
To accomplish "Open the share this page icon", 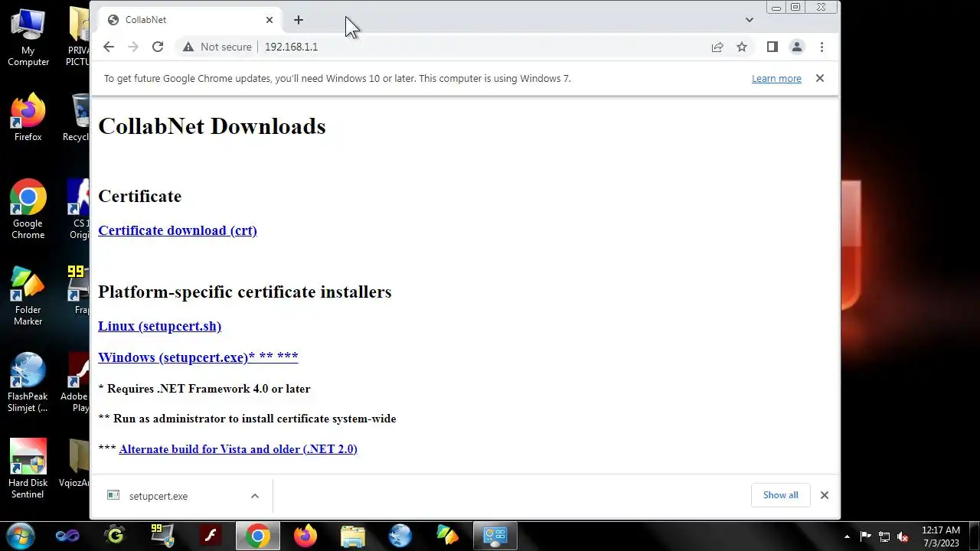I will click(717, 47).
